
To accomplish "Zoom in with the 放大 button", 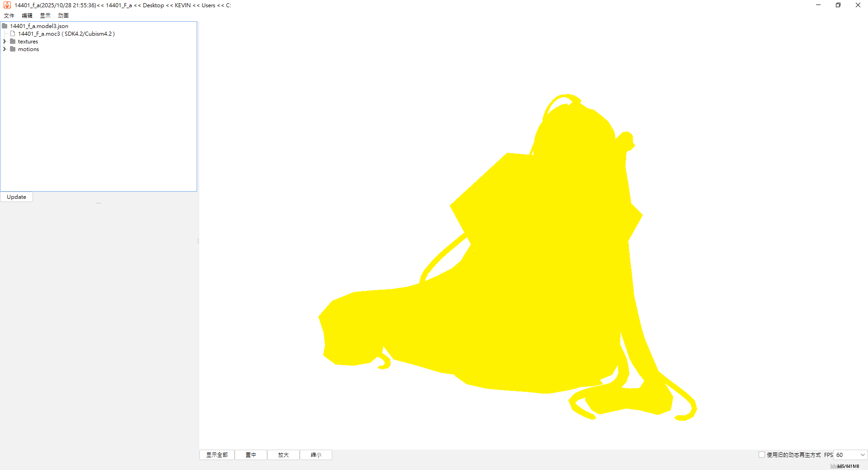I will click(x=283, y=455).
